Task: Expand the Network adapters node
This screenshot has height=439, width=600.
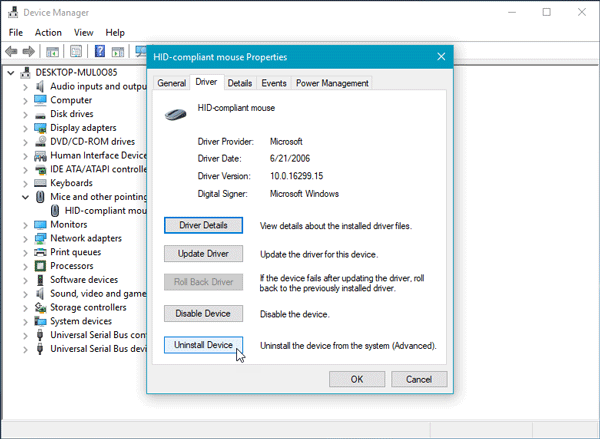Action: coord(25,239)
